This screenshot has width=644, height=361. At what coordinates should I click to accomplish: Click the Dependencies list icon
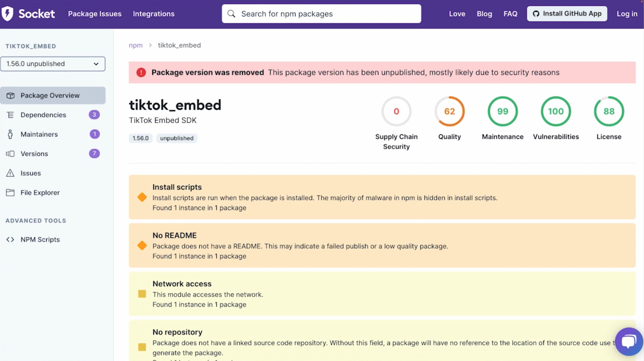pos(10,115)
